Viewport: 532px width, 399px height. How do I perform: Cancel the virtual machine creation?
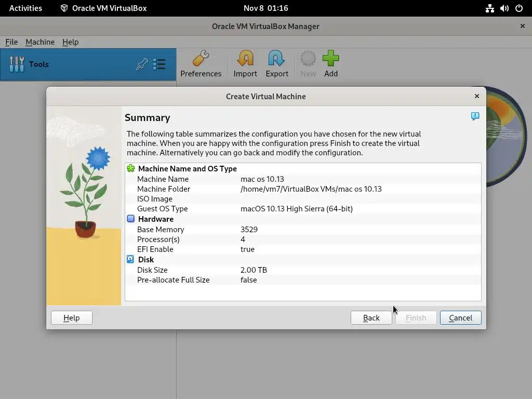460,317
